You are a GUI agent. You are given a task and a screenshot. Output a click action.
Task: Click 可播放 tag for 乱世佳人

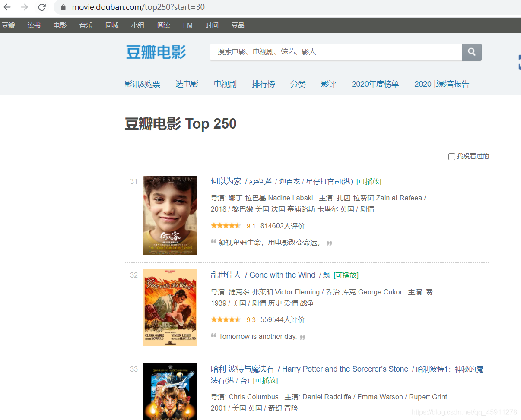[346, 275]
